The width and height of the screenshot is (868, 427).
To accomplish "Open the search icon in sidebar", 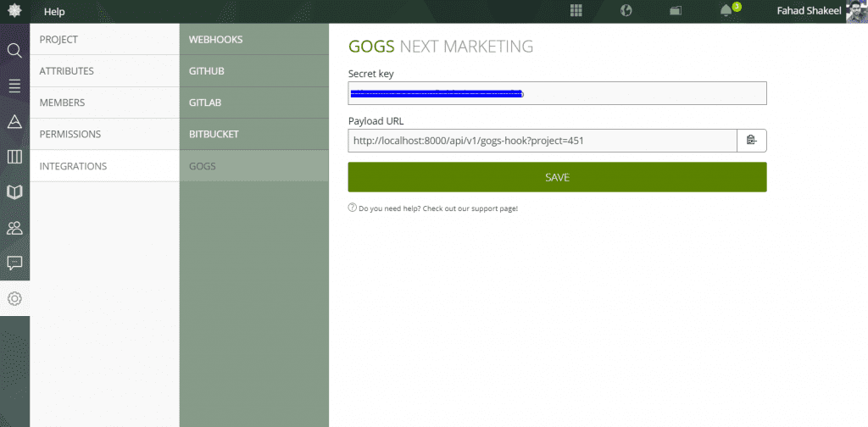I will point(14,52).
